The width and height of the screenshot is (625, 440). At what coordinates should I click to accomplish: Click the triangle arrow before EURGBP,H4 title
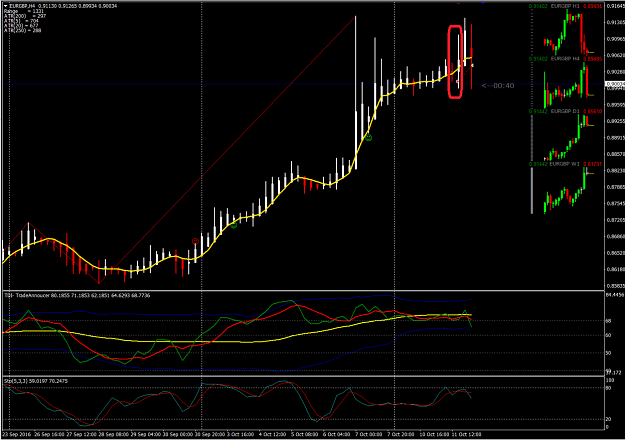click(6, 6)
